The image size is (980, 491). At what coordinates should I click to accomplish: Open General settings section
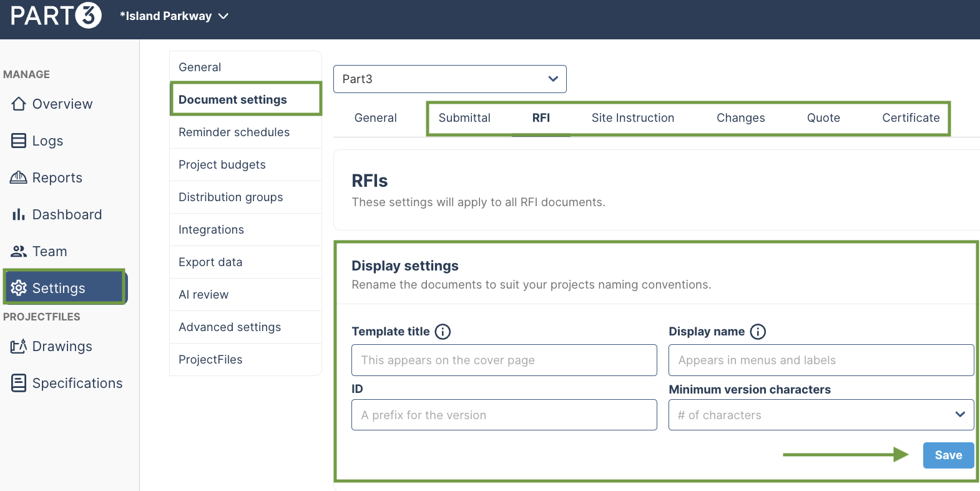[x=245, y=67]
